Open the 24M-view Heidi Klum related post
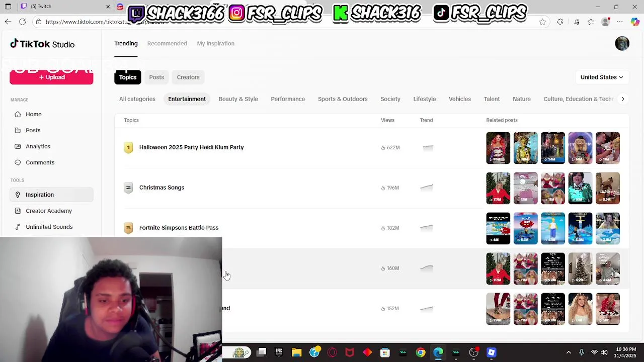Image resolution: width=644 pixels, height=362 pixels. (x=553, y=148)
